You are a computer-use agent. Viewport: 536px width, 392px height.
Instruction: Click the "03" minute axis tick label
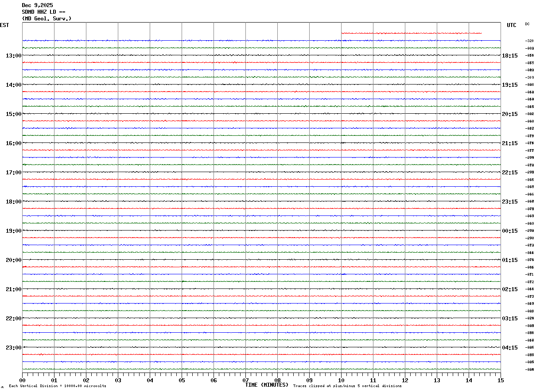tap(118, 380)
